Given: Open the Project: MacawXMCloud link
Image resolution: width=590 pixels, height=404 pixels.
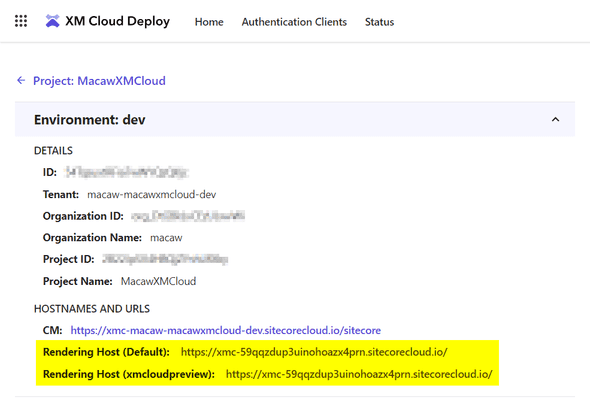Looking at the screenshot, I should tap(99, 81).
